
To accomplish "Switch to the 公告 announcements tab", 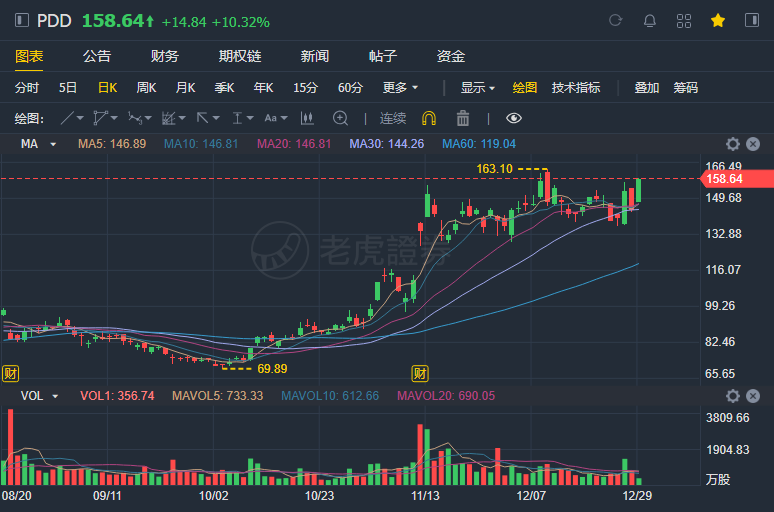I will pos(97,56).
